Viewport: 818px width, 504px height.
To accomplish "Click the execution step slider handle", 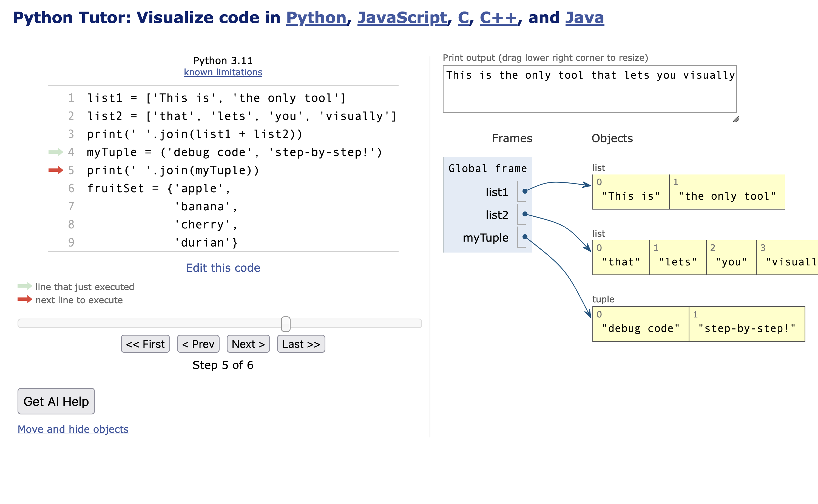I will tap(285, 323).
